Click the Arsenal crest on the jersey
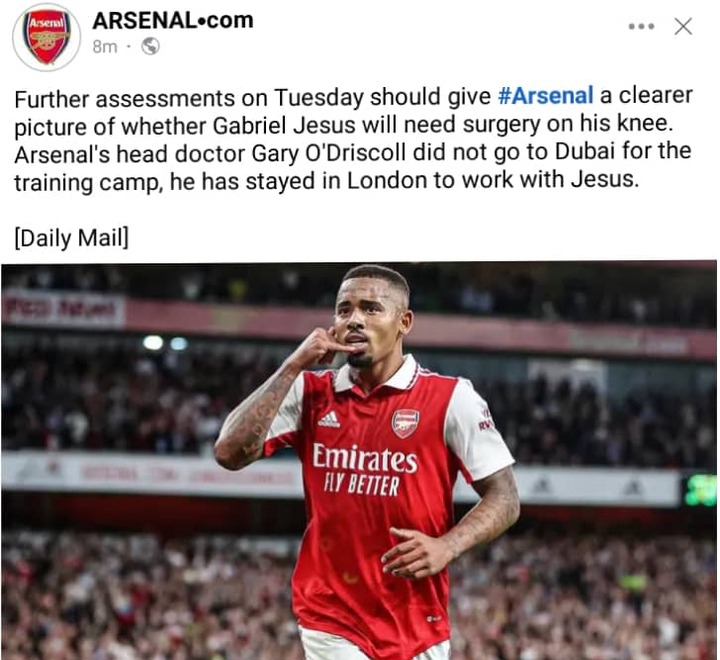The width and height of the screenshot is (720, 660). pos(405,423)
